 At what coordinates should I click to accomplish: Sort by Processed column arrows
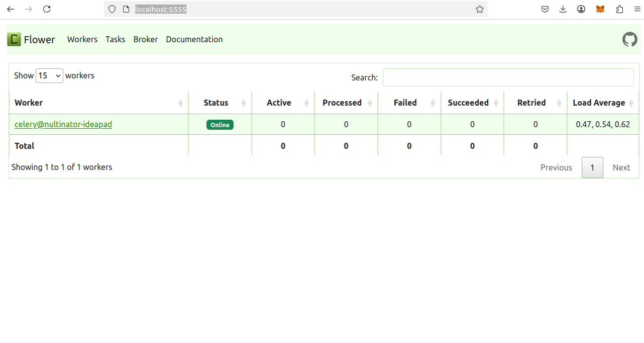pyautogui.click(x=370, y=103)
